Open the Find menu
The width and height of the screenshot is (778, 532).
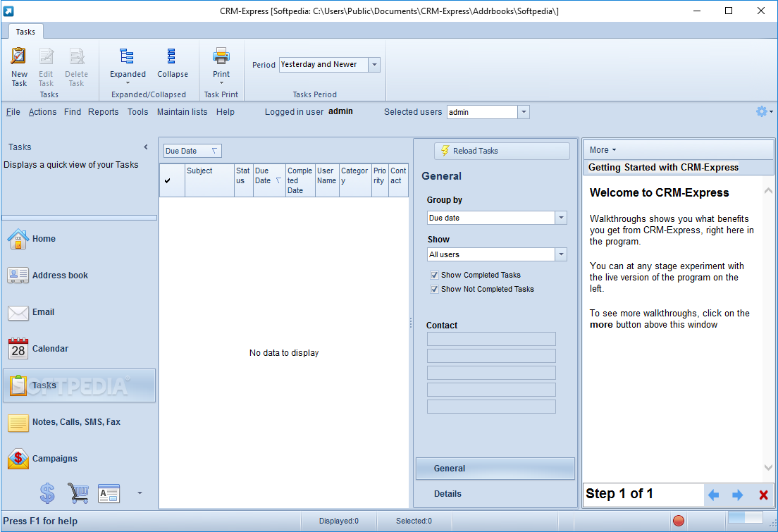[x=73, y=112]
